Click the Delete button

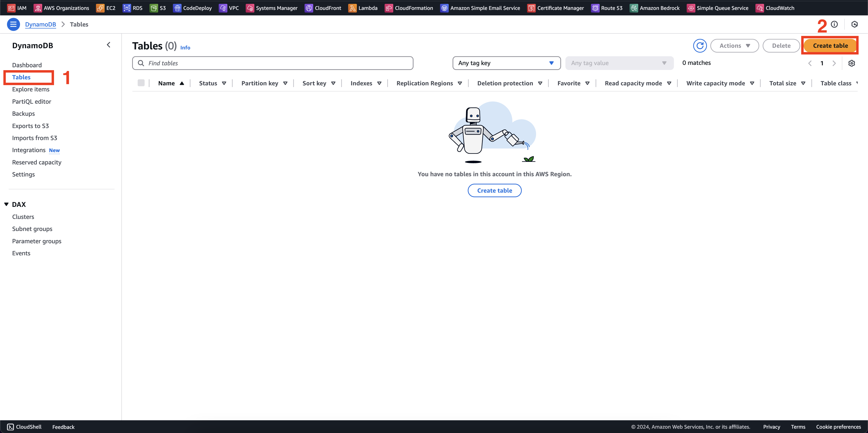coord(781,46)
